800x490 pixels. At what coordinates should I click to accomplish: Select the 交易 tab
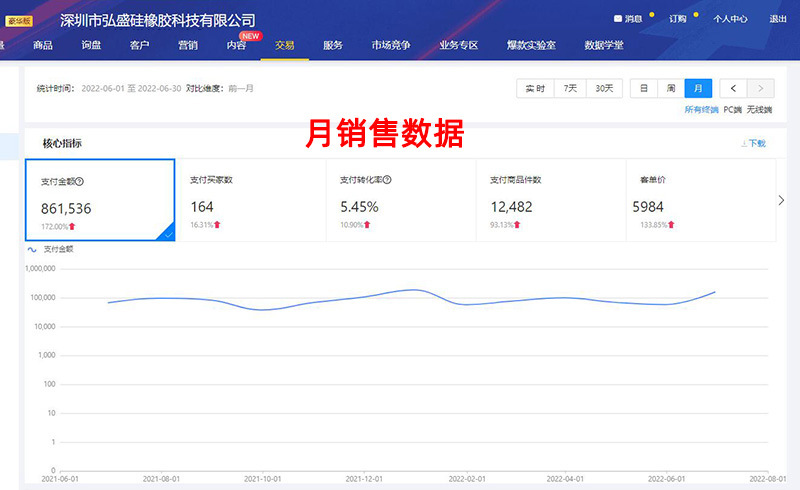(285, 45)
